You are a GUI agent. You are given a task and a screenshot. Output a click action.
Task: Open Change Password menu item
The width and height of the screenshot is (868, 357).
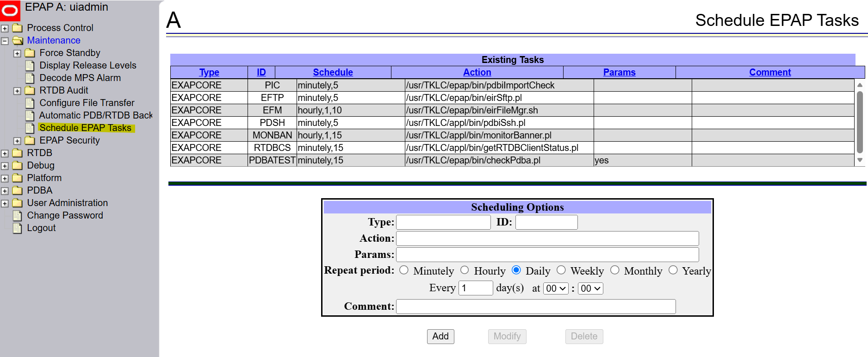[65, 215]
